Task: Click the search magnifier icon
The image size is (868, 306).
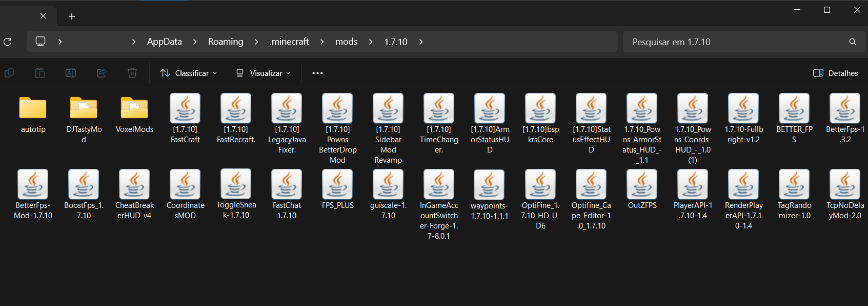Action: 853,42
